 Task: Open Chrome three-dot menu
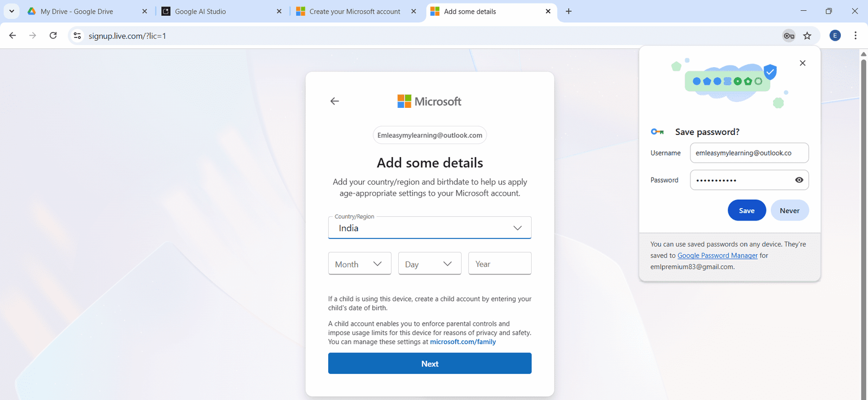click(x=856, y=36)
